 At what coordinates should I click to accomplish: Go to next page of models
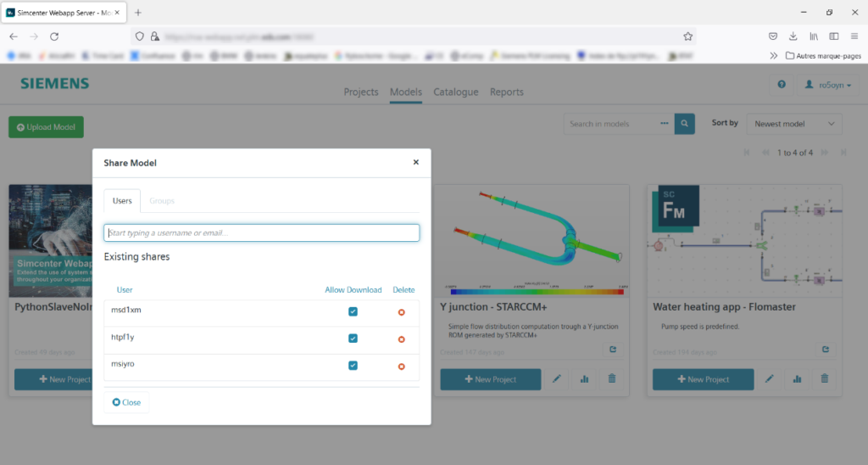coord(824,153)
